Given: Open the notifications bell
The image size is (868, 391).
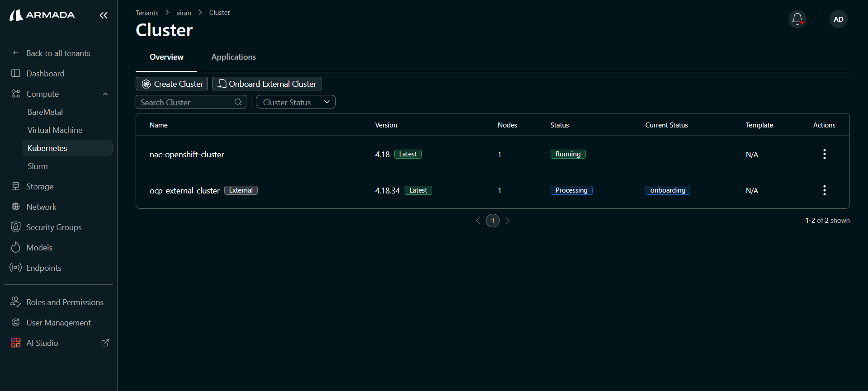Looking at the screenshot, I should click(797, 19).
